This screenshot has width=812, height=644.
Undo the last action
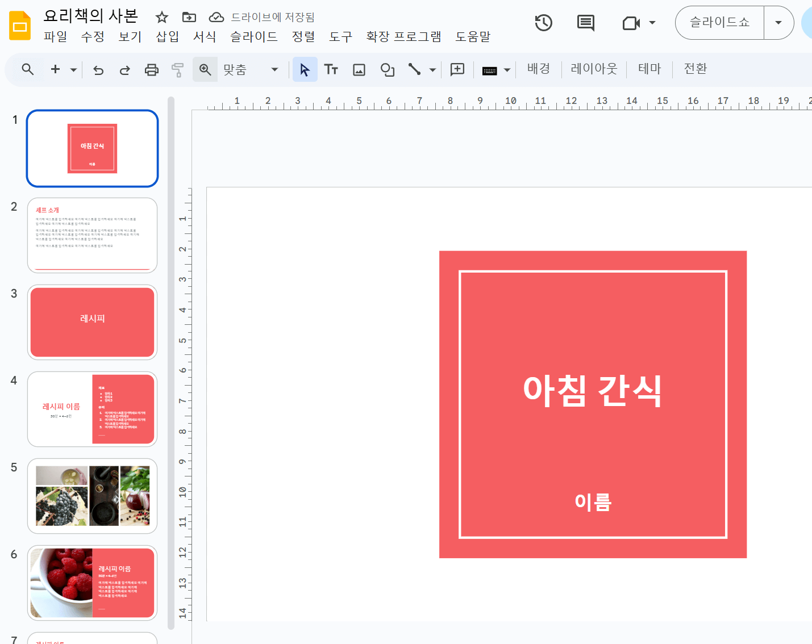[98, 70]
